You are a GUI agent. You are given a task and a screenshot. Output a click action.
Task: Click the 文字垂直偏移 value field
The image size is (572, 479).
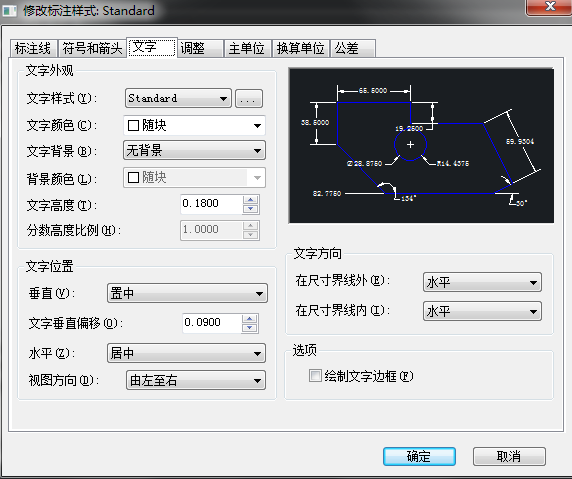coord(212,322)
